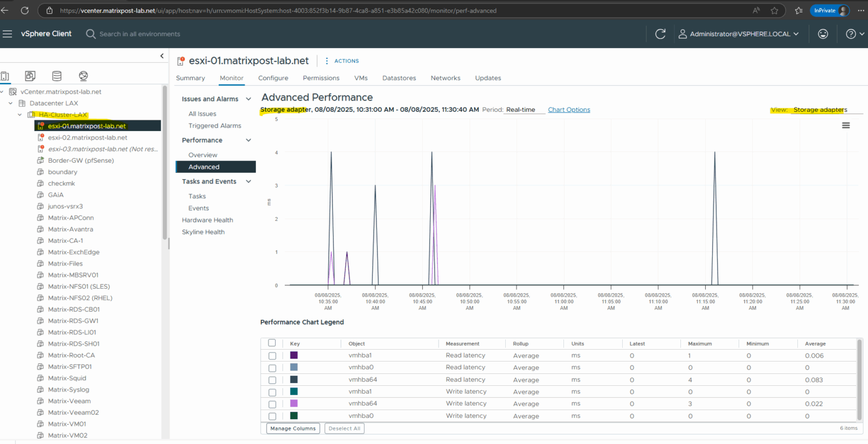Open the chart export menu on the performance graph
The width and height of the screenshot is (868, 444).
pyautogui.click(x=845, y=125)
